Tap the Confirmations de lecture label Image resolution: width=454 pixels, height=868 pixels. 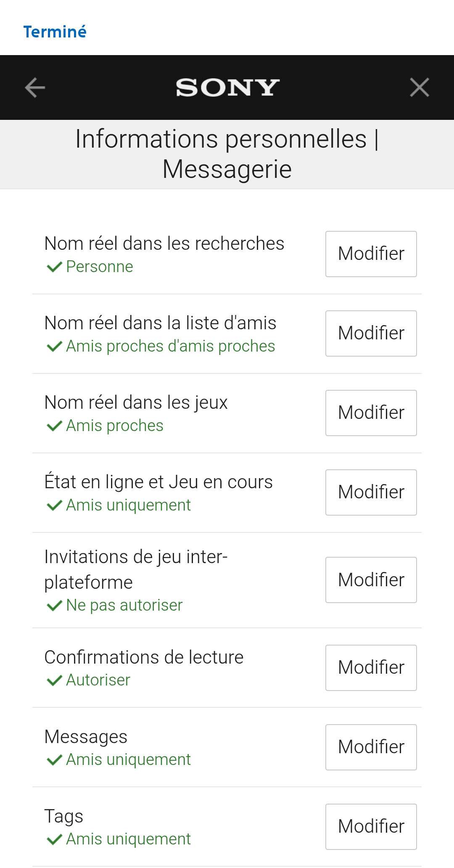point(144,657)
